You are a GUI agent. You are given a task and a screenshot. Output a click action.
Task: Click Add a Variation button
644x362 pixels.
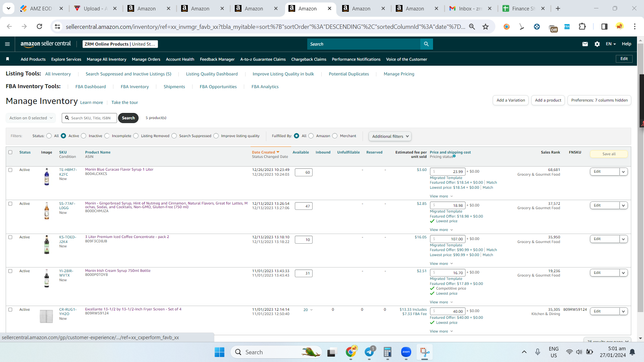click(511, 100)
